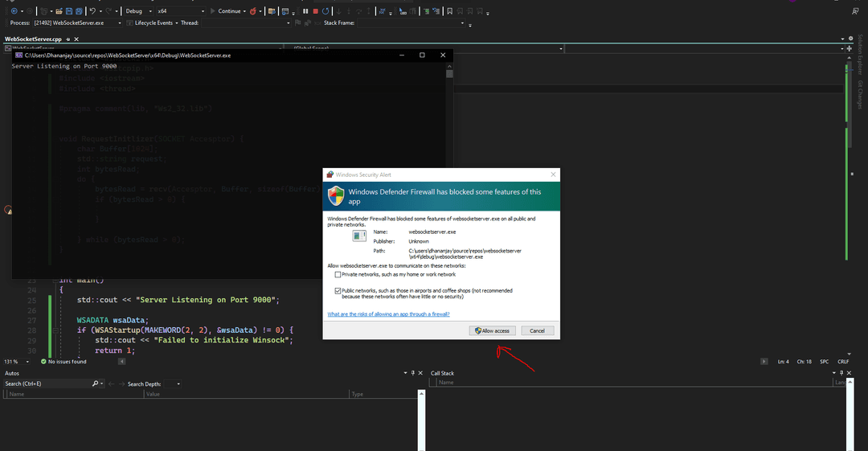Screen dimensions: 868x451
Task: Undo the last action
Action: (92, 11)
